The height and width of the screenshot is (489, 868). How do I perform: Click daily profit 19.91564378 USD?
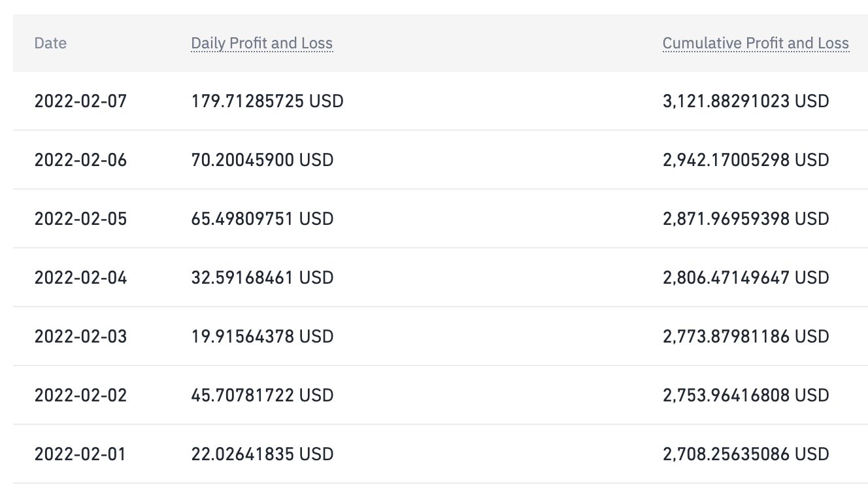(262, 337)
